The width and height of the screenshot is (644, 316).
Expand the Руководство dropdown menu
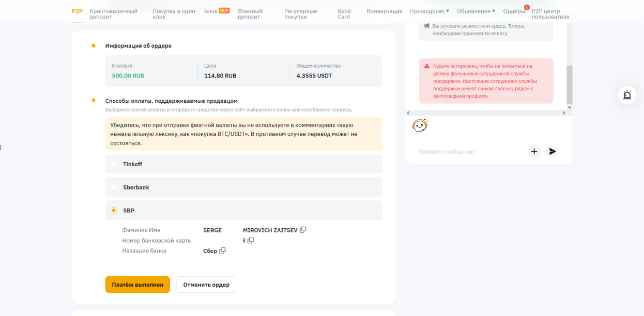(429, 11)
